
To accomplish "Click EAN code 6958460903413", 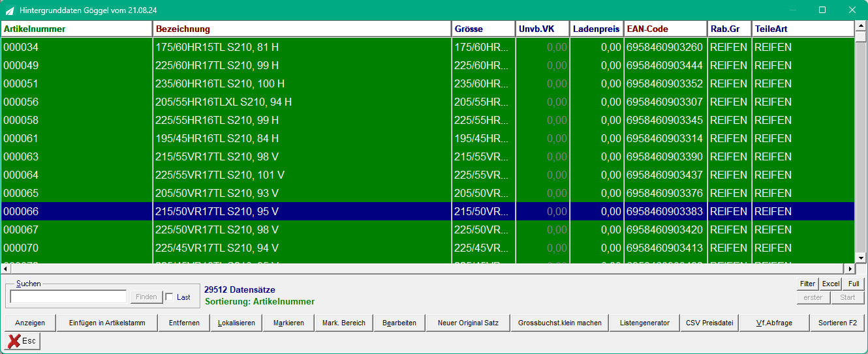I will [665, 248].
